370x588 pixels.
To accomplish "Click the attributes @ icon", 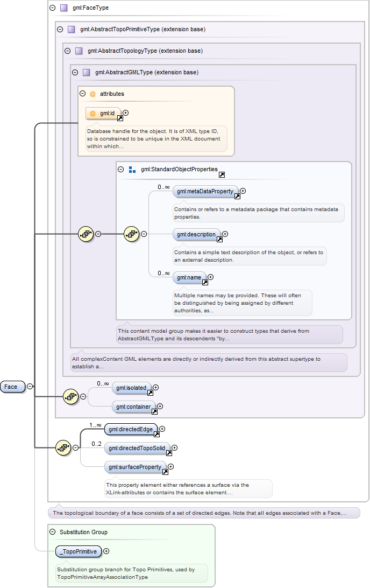I will click(93, 94).
